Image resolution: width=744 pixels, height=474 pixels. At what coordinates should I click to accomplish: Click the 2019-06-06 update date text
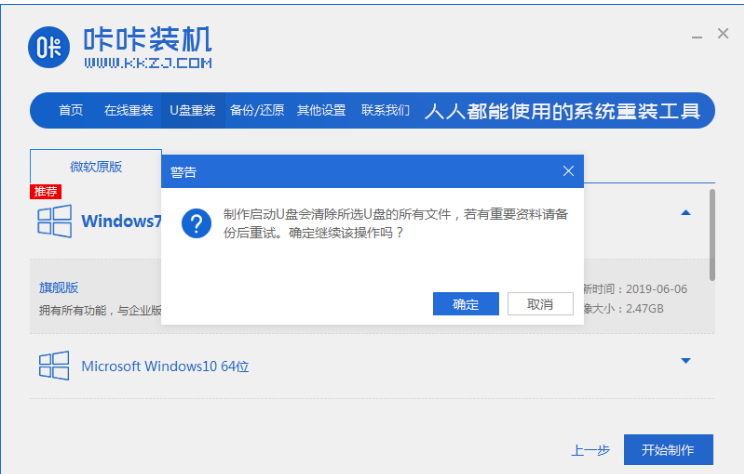point(656,289)
